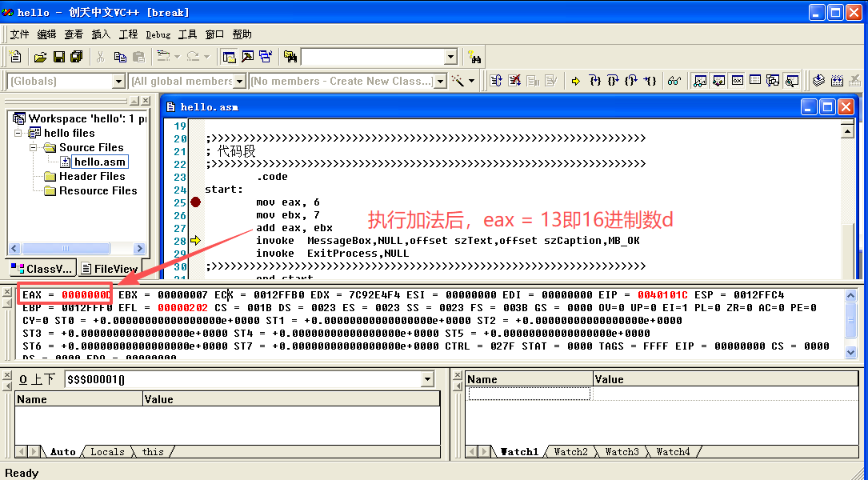Click the Open file icon
The height and width of the screenshot is (480, 868).
pyautogui.click(x=41, y=57)
